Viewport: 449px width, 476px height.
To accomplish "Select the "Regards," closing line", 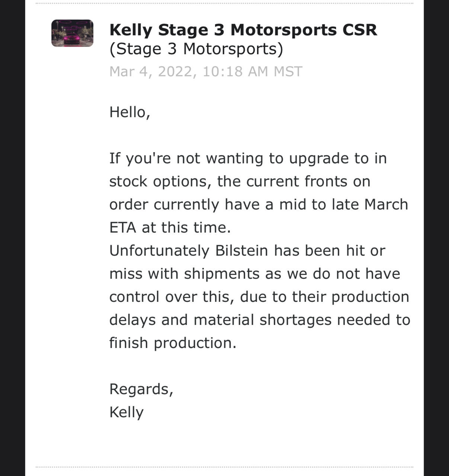I will pos(141,389).
